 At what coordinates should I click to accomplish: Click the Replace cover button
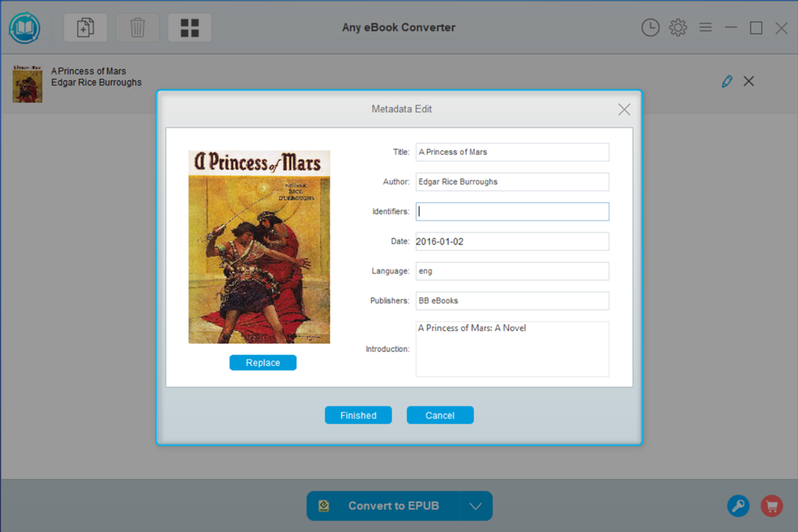(x=263, y=363)
